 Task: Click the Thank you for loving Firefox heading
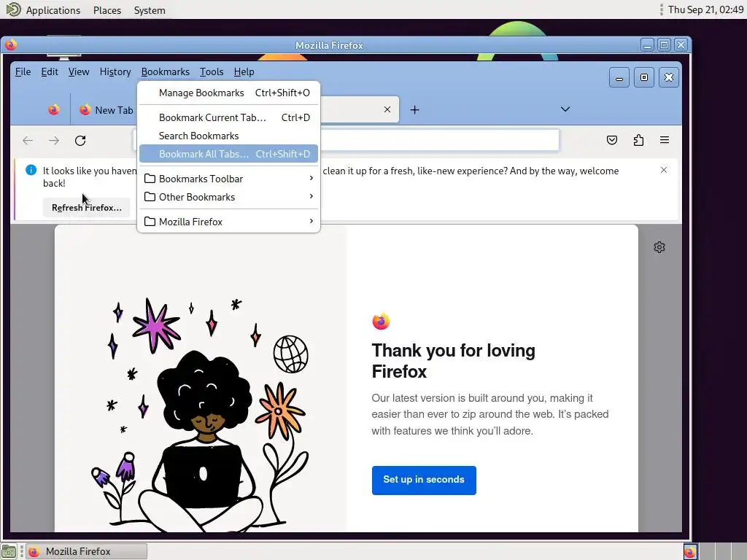(453, 361)
